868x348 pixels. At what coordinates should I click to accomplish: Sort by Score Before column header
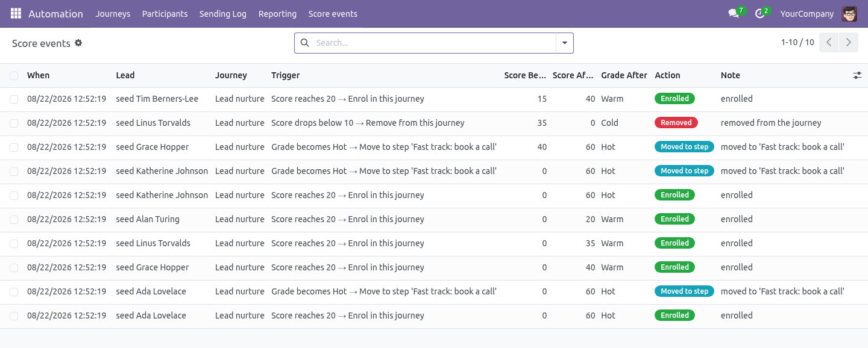coord(525,75)
